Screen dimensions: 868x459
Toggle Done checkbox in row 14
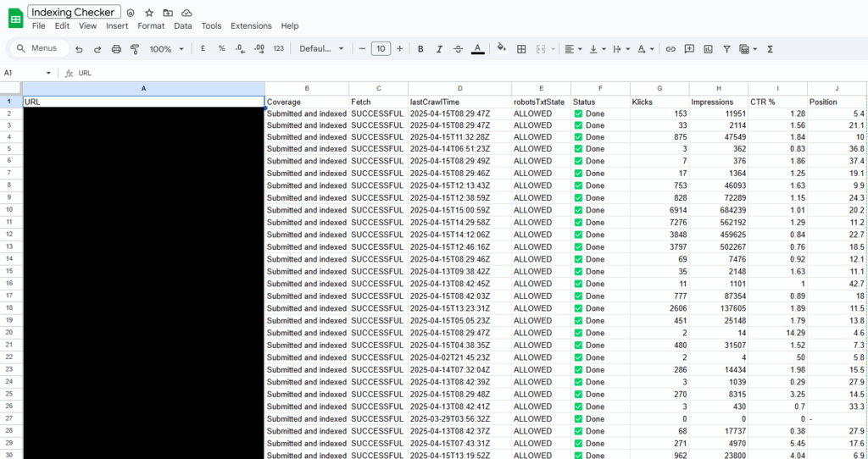[x=578, y=259]
